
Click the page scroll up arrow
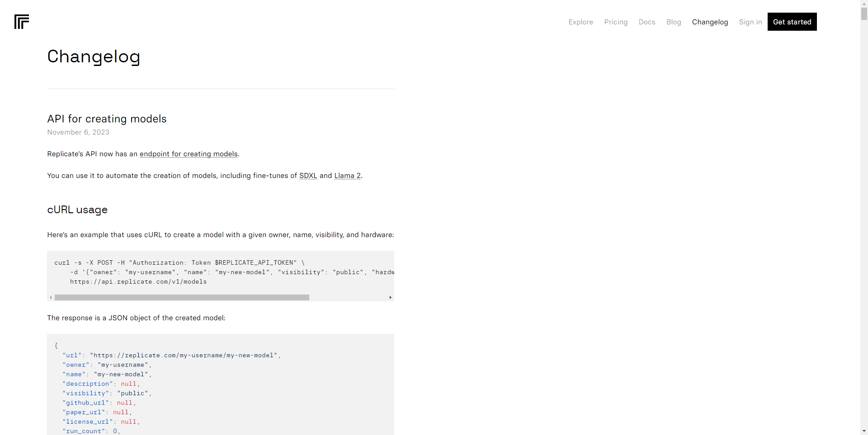pos(864,3)
